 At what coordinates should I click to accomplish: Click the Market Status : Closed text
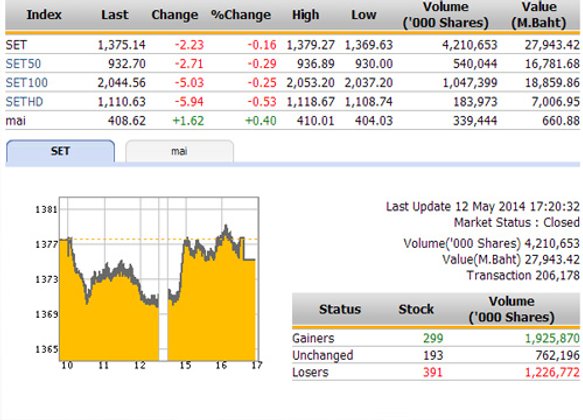pos(516,222)
